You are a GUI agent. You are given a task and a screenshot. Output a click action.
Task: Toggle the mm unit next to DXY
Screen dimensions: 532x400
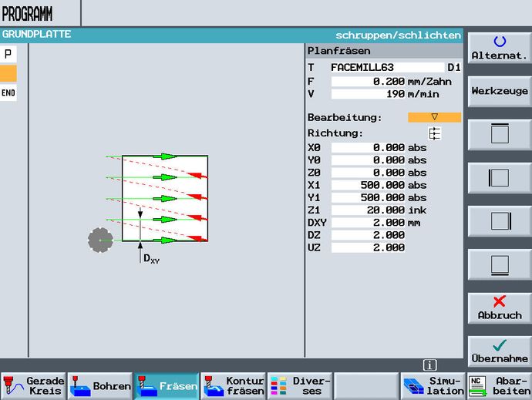point(414,223)
